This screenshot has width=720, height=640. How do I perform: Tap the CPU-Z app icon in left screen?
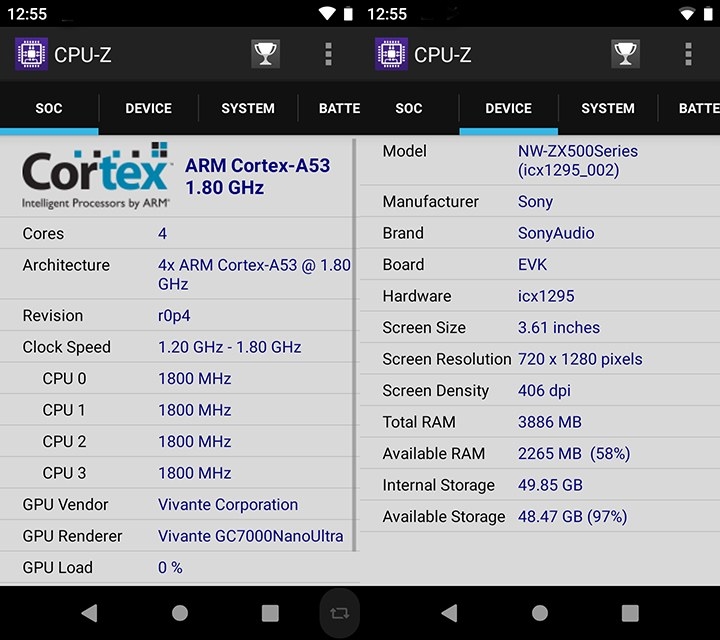31,54
